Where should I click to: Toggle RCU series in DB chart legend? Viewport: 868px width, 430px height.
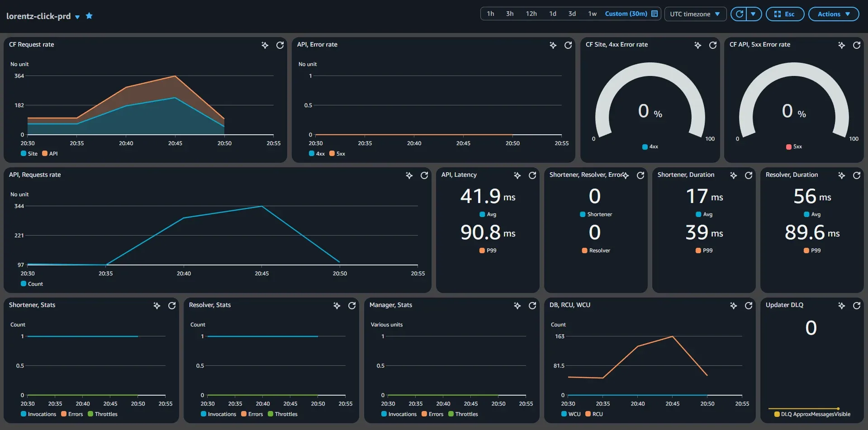(594, 414)
